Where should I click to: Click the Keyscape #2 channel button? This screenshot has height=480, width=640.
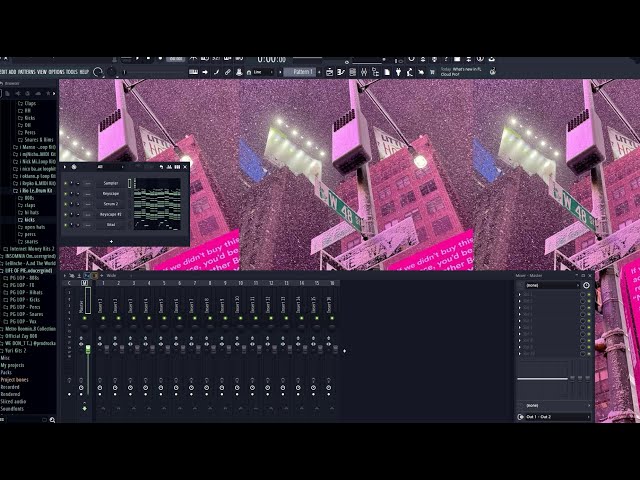click(x=111, y=214)
